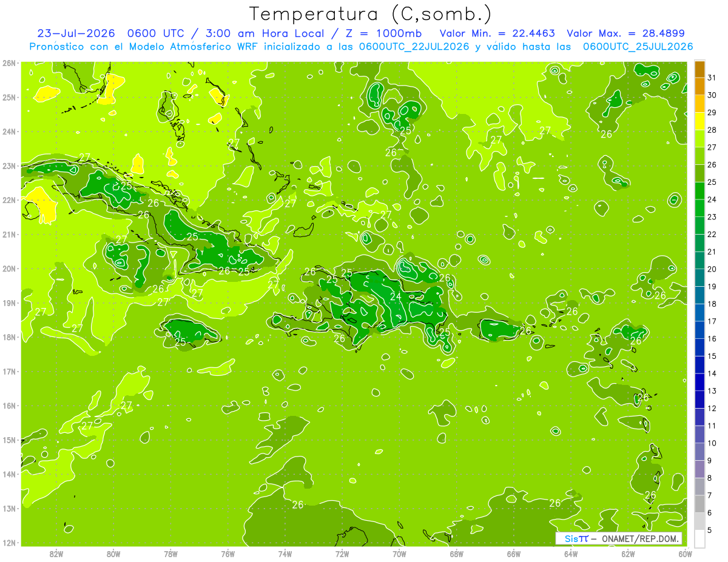728x562 pixels.
Task: Click the '60W' longitude axis label
Action: (x=686, y=554)
